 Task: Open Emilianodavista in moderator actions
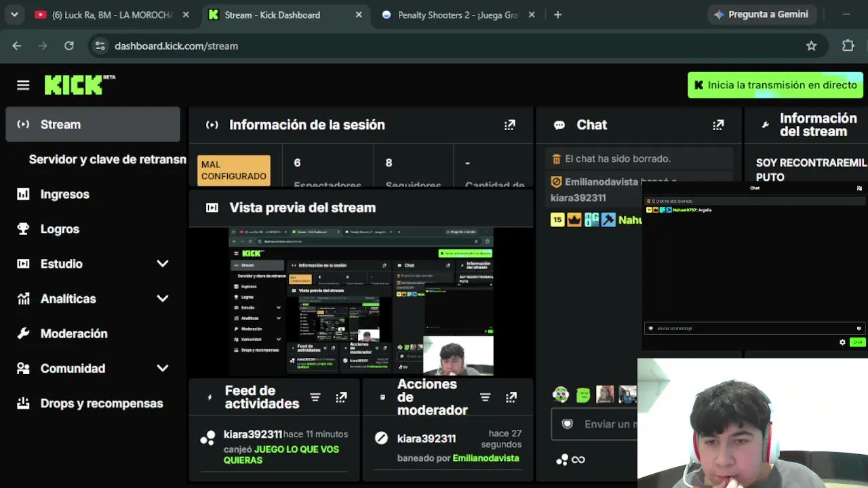point(486,458)
